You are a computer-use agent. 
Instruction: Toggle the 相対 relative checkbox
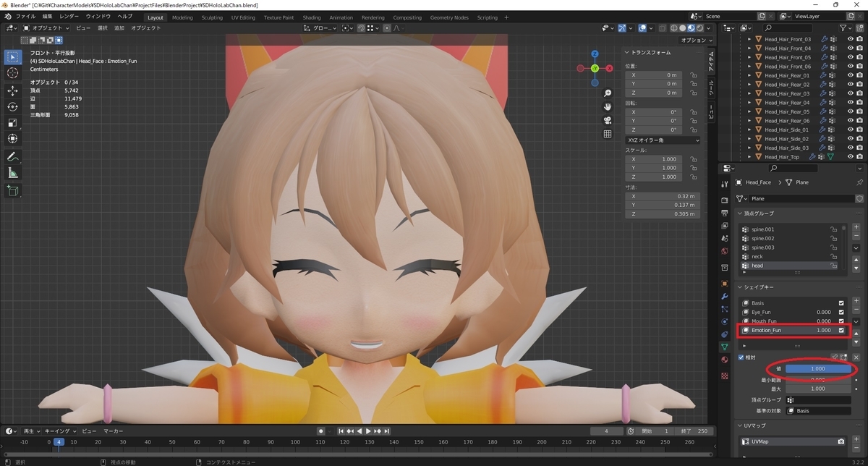[x=740, y=357]
